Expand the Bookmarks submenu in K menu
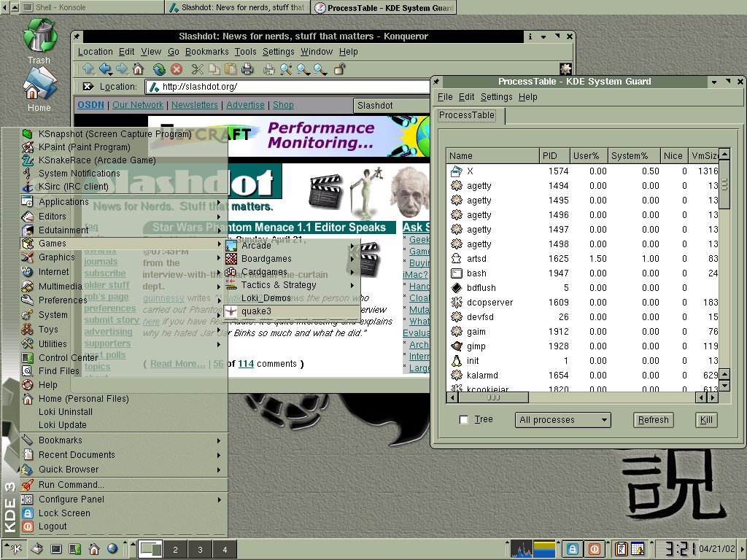The height and width of the screenshot is (560, 747). click(123, 440)
